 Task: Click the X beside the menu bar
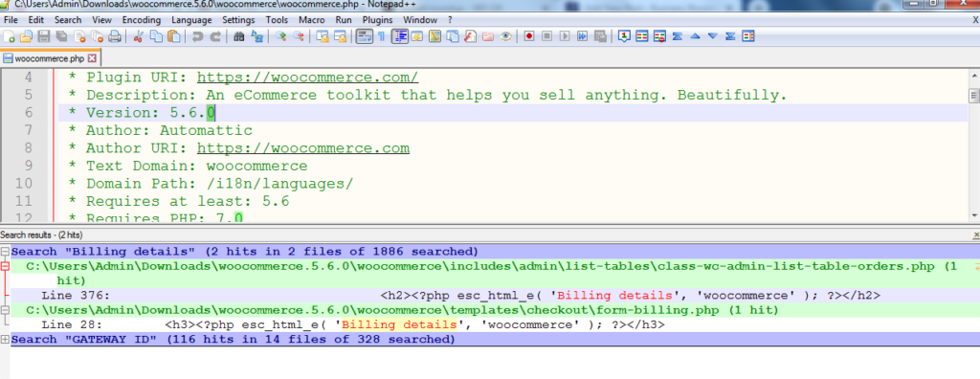click(975, 20)
